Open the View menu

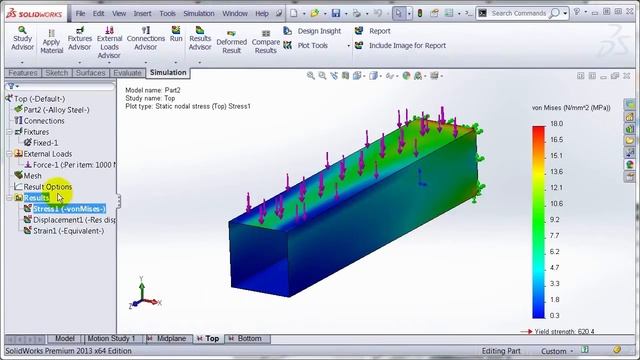pyautogui.click(x=119, y=13)
